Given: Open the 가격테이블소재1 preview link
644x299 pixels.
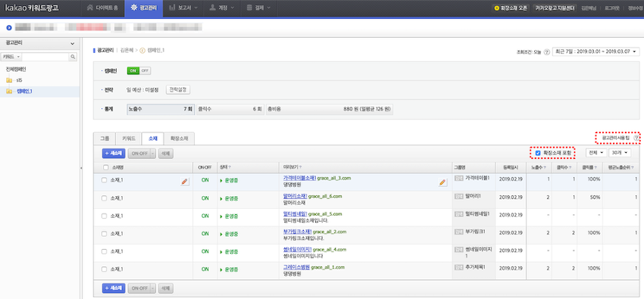Looking at the screenshot, I should point(299,179).
